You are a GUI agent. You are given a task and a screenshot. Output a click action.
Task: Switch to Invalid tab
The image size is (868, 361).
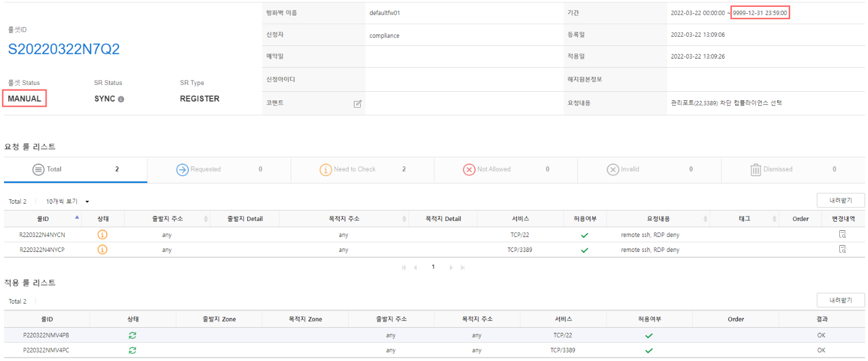pyautogui.click(x=650, y=170)
